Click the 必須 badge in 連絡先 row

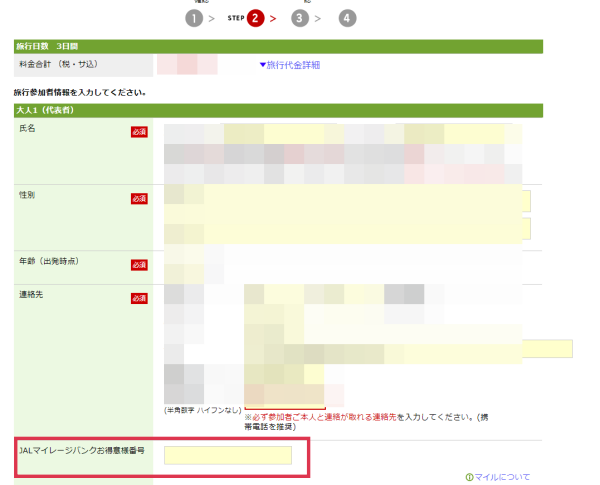pyautogui.click(x=139, y=298)
